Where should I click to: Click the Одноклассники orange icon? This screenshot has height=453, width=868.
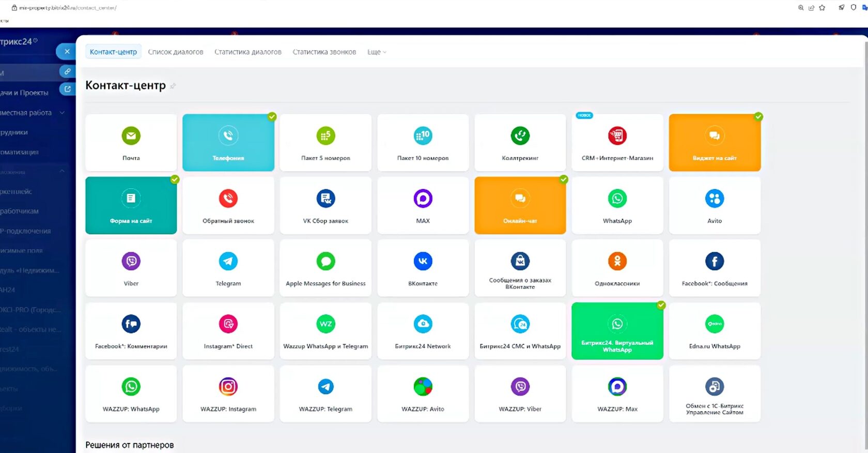pos(617,261)
